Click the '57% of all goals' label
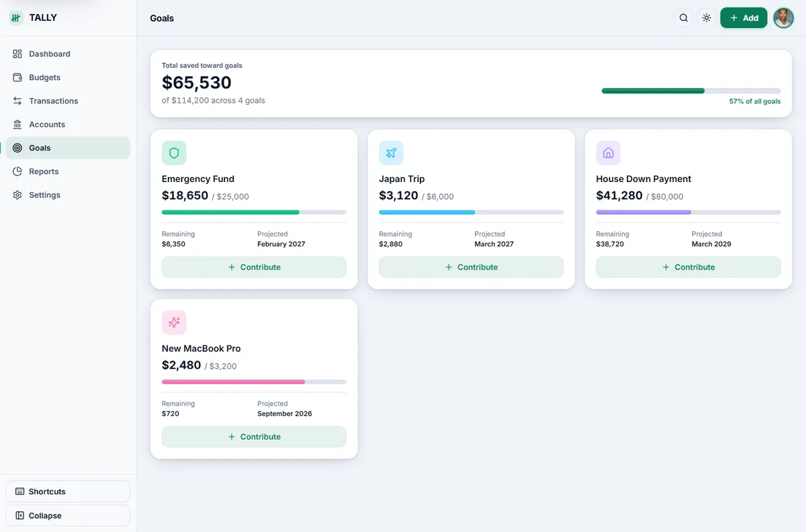 [x=755, y=101]
